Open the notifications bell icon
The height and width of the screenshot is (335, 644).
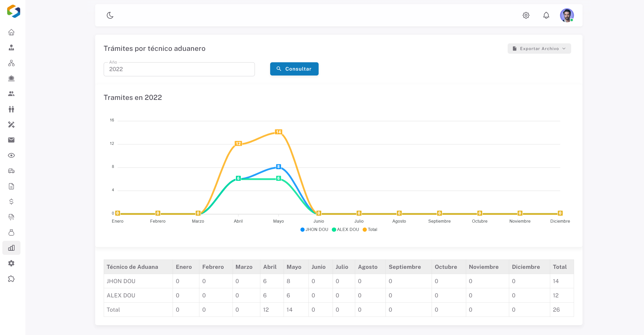(546, 15)
